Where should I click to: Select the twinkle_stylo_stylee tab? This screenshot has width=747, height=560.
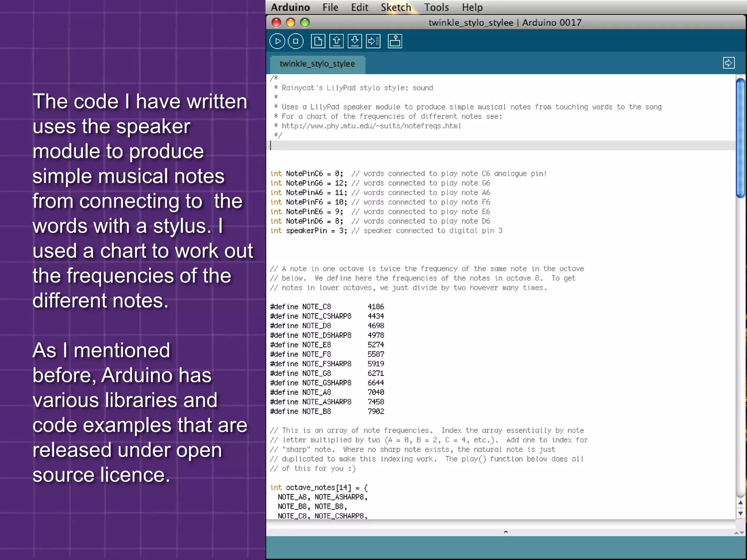[x=317, y=64]
